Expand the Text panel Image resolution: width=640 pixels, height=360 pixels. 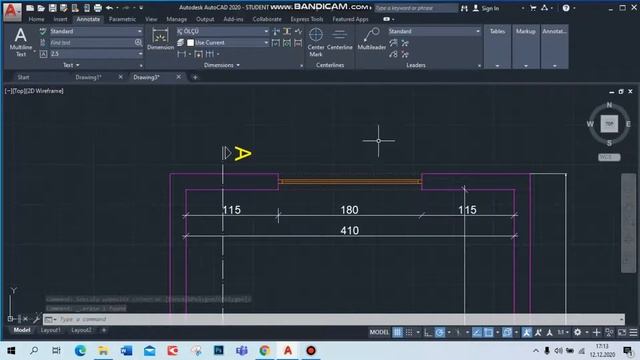point(71,65)
